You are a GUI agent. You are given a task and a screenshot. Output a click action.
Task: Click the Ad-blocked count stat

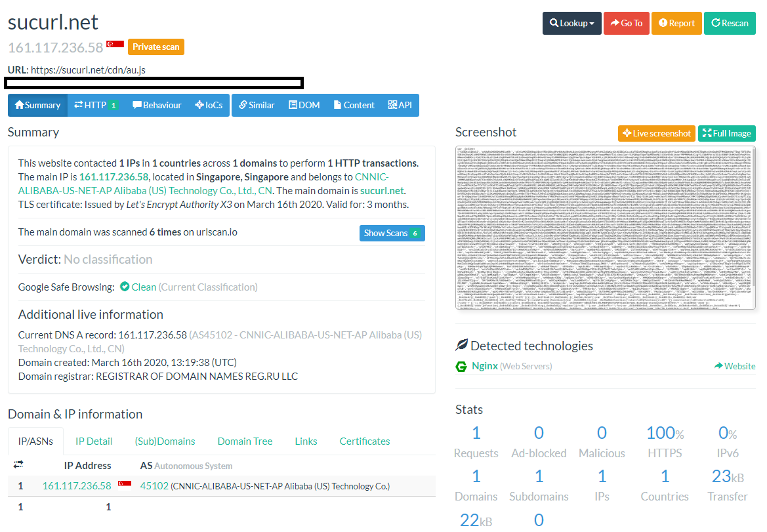[x=539, y=441]
